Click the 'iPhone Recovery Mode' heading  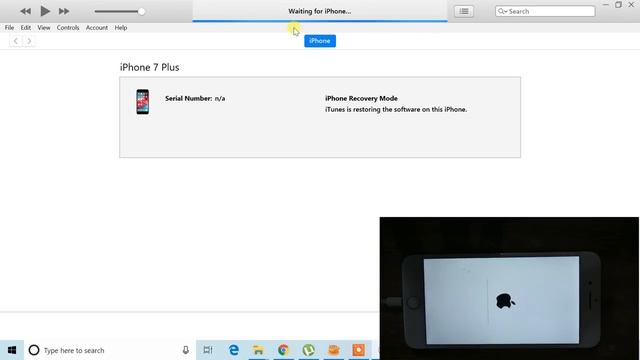361,98
